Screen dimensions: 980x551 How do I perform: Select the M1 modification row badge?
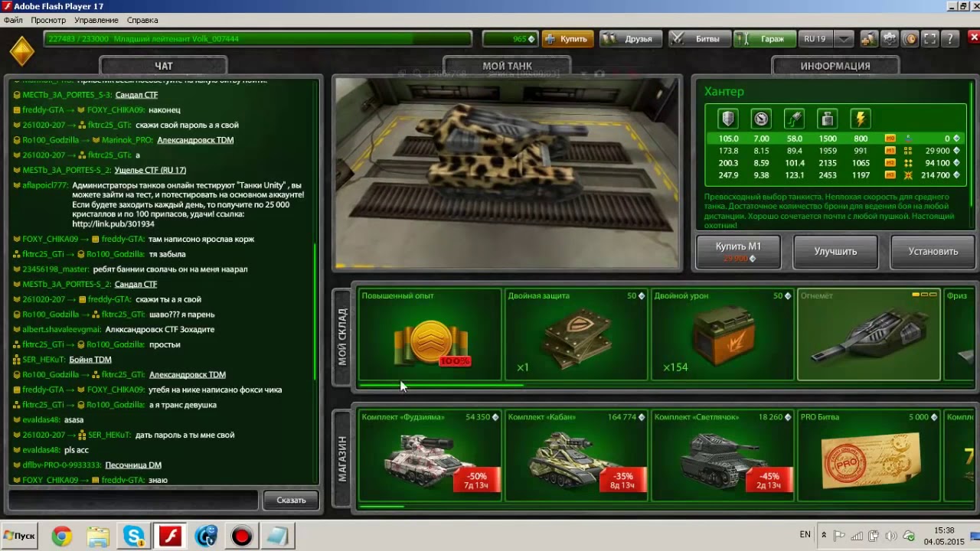tap(890, 151)
